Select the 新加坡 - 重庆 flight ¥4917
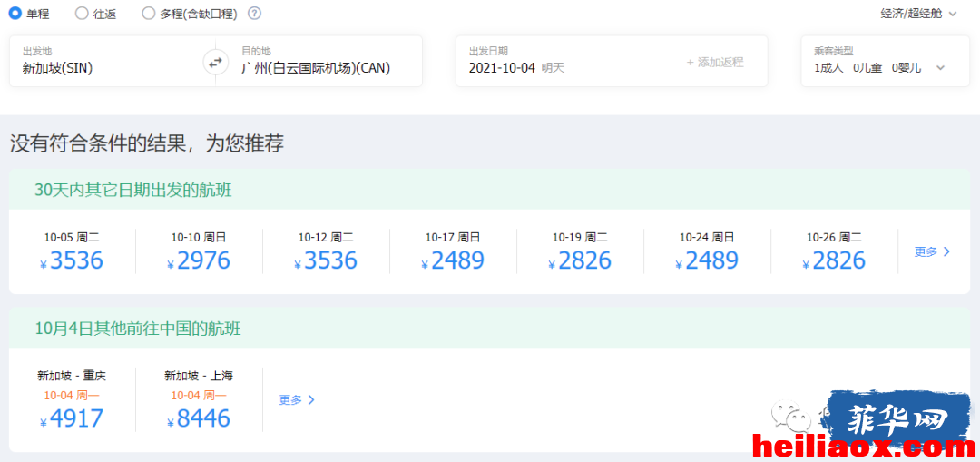Screen dimensions: 980x462 [x=72, y=399]
